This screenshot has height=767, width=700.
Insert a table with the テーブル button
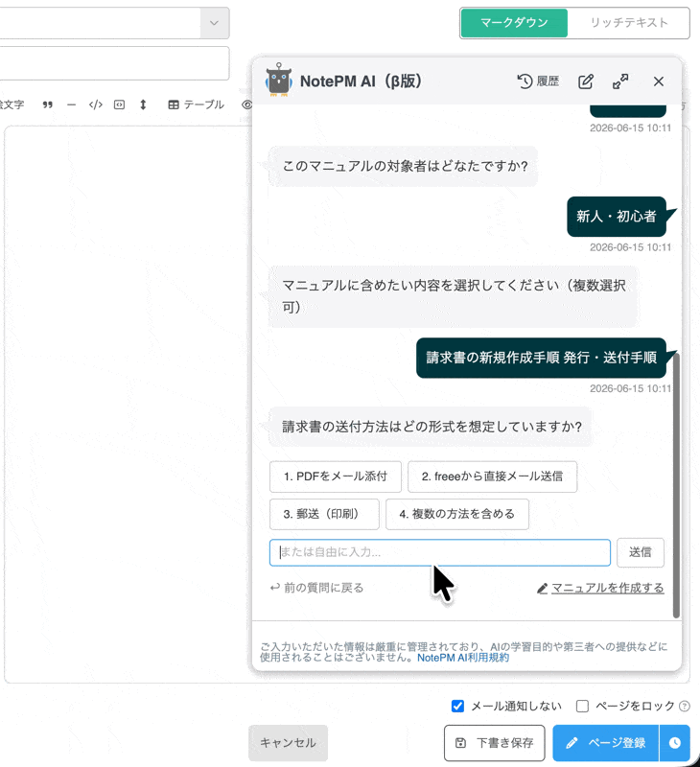pos(196,105)
